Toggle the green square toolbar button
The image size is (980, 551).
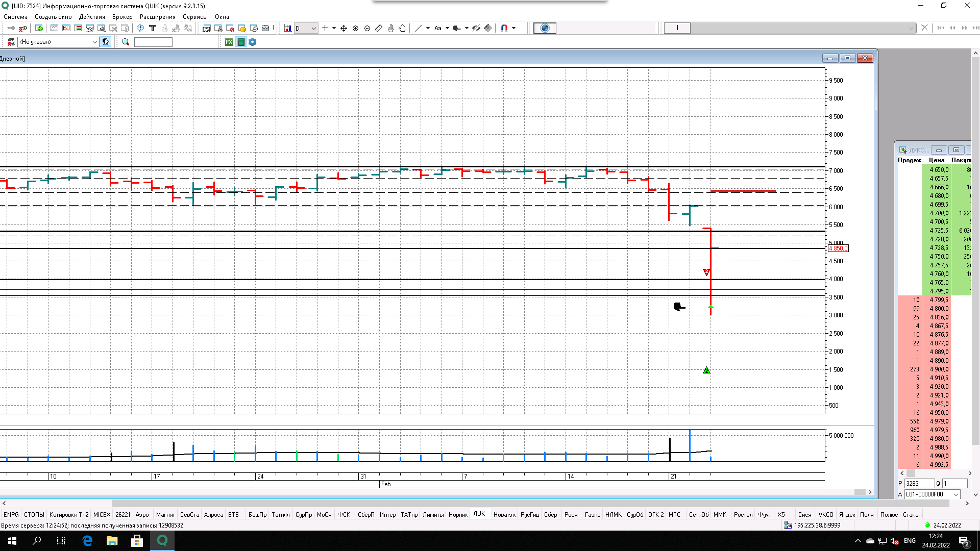[x=241, y=42]
